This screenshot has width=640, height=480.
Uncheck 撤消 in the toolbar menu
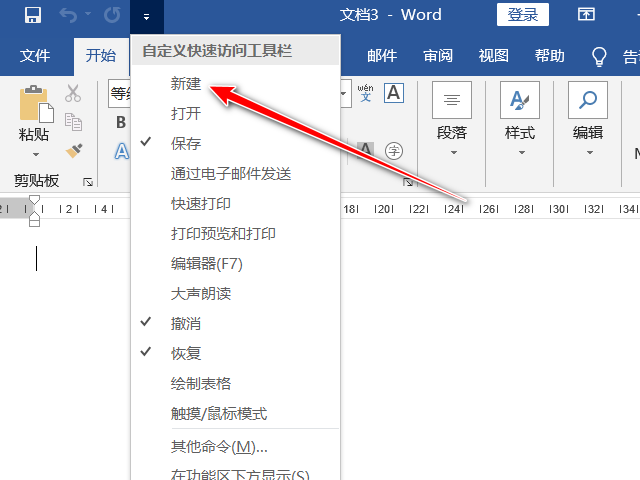point(236,324)
